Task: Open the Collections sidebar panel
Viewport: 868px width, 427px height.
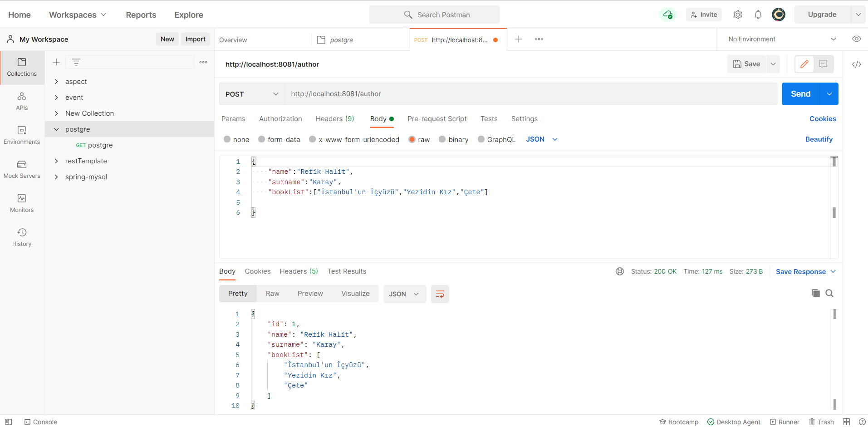Action: coord(21,67)
